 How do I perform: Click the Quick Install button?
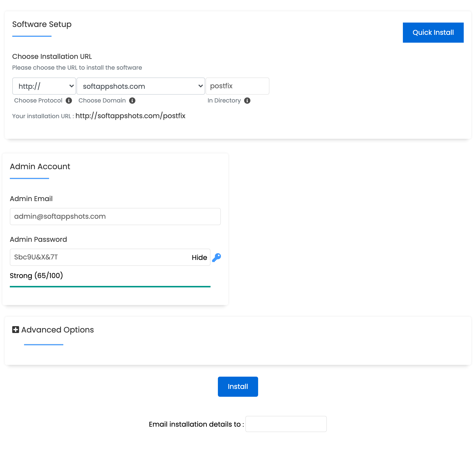(x=433, y=32)
